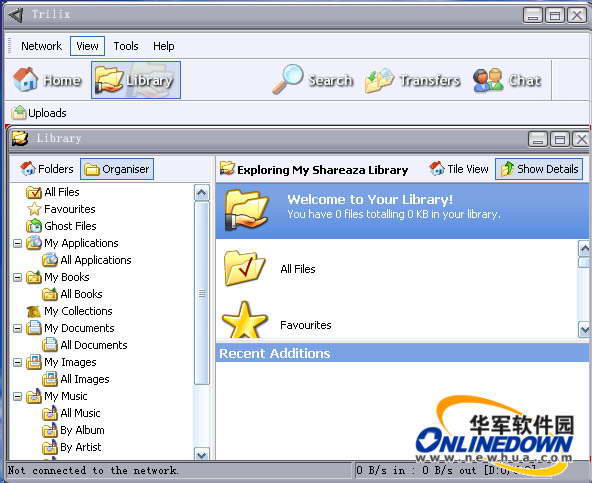Click the Transfers toolbar label
The height and width of the screenshot is (483, 592).
tap(430, 80)
